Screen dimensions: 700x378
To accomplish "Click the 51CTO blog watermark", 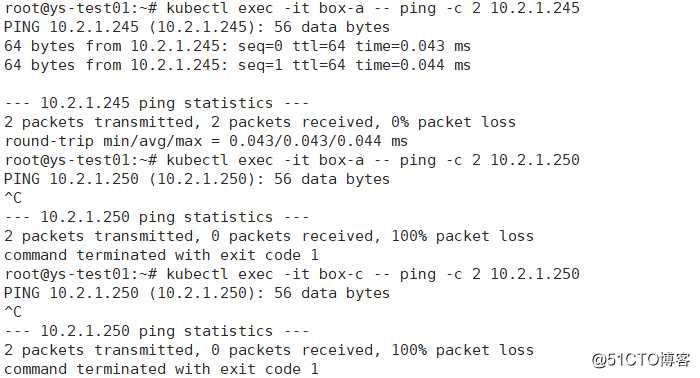I will click(642, 360).
